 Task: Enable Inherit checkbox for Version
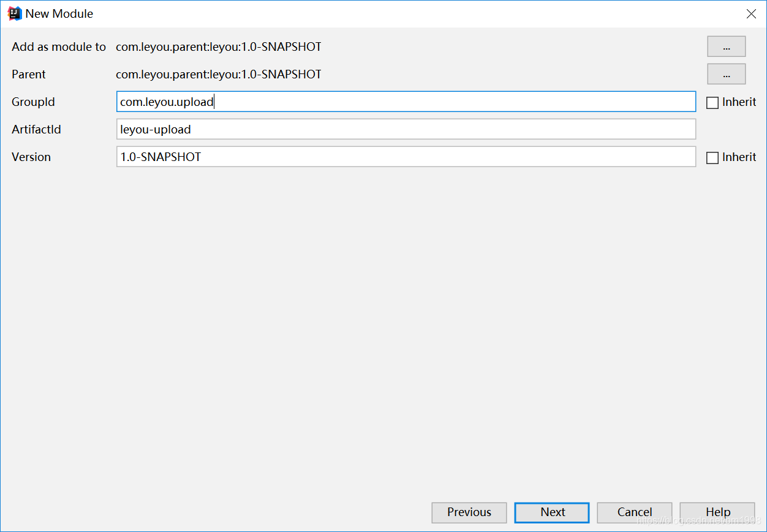coord(712,158)
